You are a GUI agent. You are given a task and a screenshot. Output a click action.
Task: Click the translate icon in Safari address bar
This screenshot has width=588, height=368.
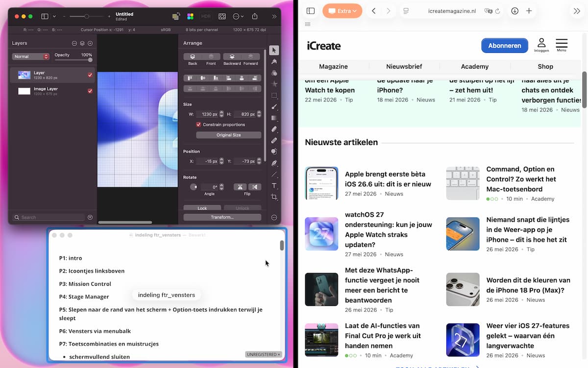click(488, 11)
